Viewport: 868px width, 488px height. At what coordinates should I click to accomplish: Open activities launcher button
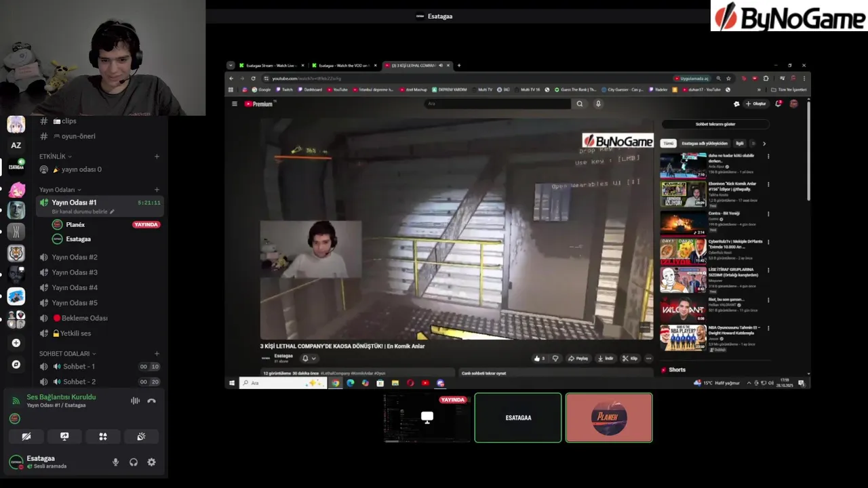click(103, 436)
